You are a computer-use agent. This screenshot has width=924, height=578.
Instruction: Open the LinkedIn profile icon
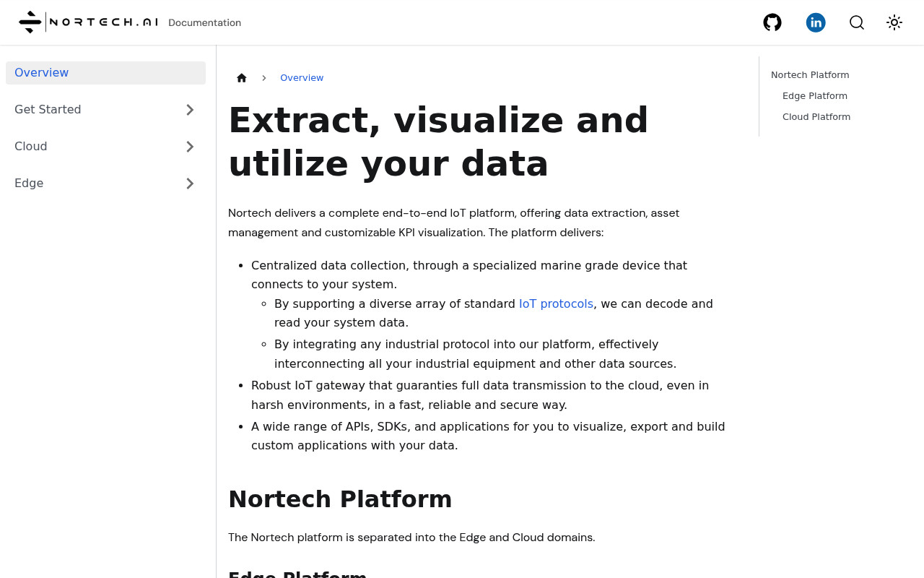[816, 22]
